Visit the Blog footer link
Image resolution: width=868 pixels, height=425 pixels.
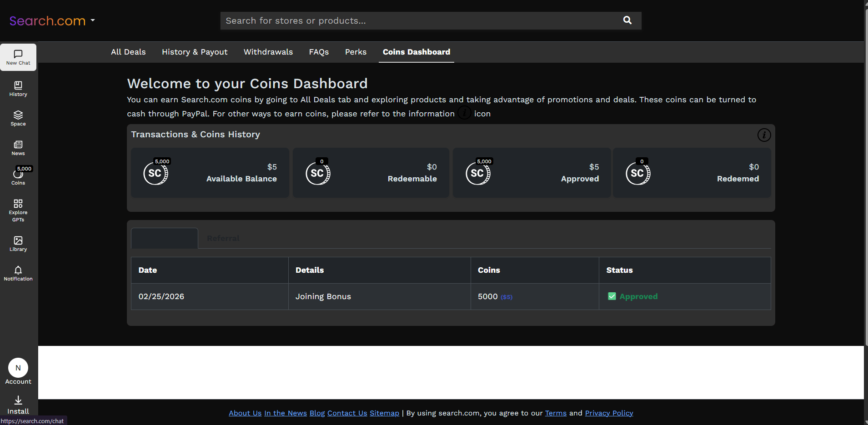[317, 413]
